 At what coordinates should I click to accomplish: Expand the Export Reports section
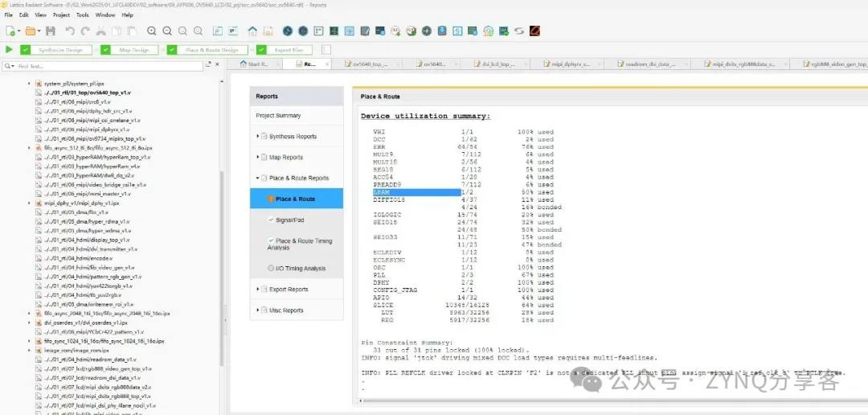258,290
